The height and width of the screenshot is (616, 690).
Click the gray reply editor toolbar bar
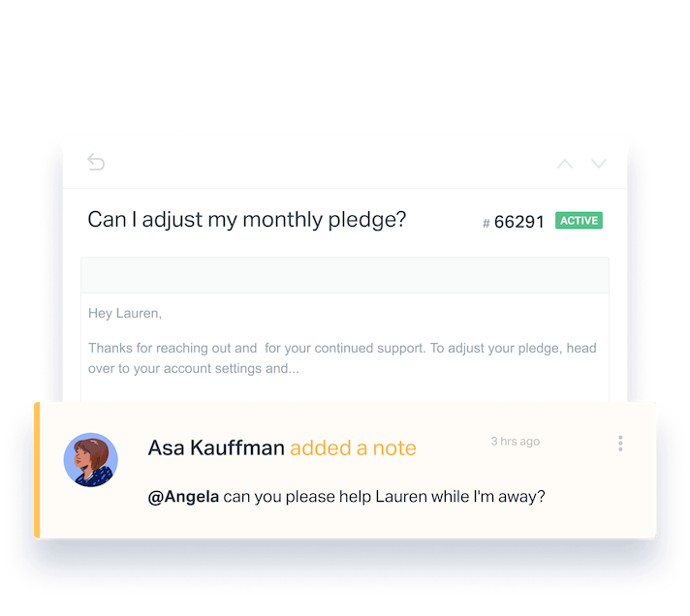coord(345,275)
